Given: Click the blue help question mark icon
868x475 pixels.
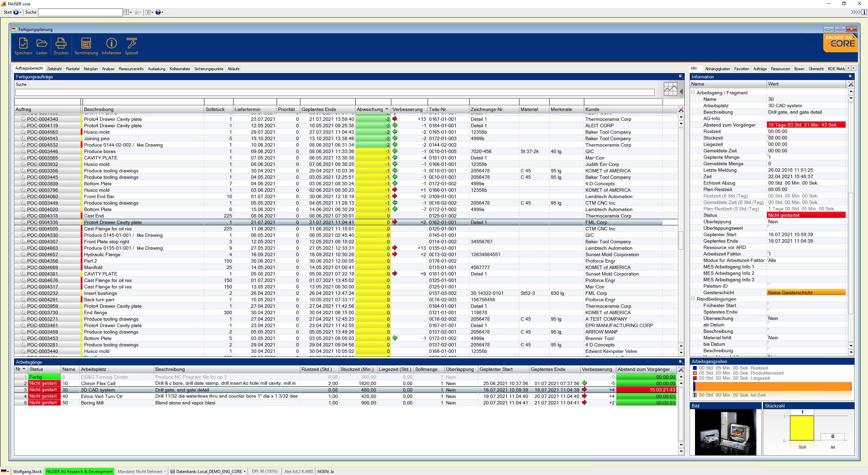Looking at the screenshot, I should point(158,12).
